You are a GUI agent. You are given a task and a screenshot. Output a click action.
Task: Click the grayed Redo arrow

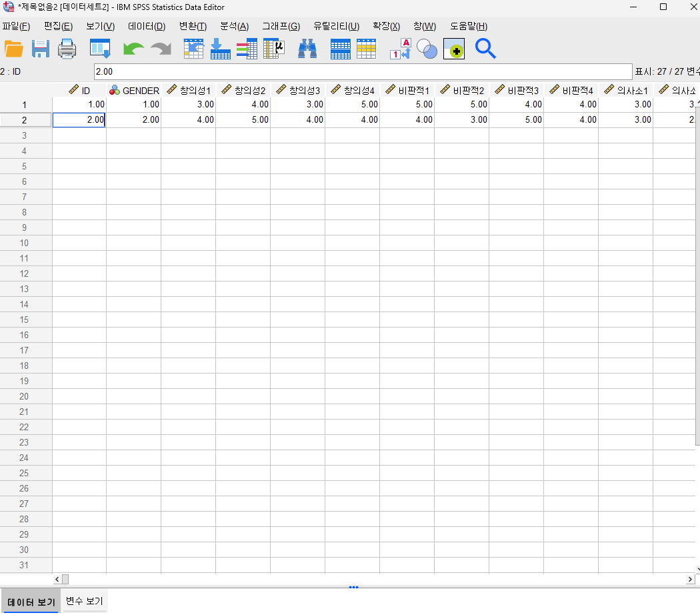point(161,49)
